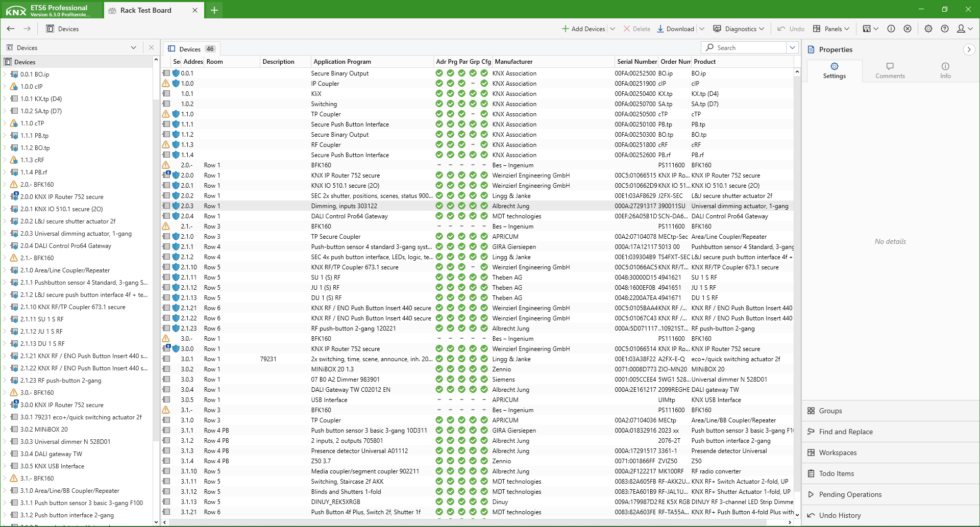The image size is (980, 527).
Task: Click table scrollbar down arrow
Action: click(x=797, y=514)
